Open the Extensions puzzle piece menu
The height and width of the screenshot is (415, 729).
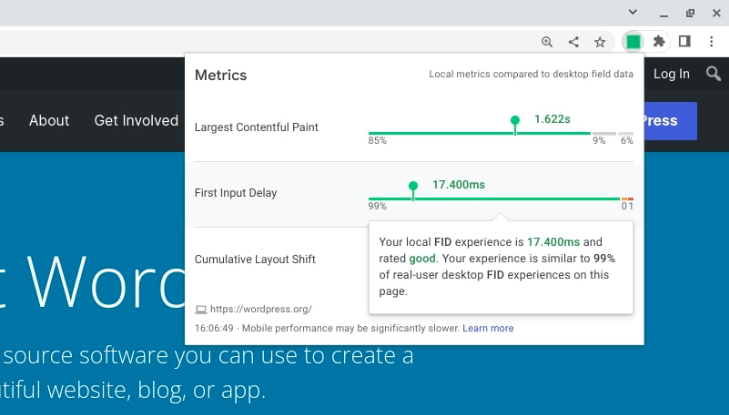(659, 42)
